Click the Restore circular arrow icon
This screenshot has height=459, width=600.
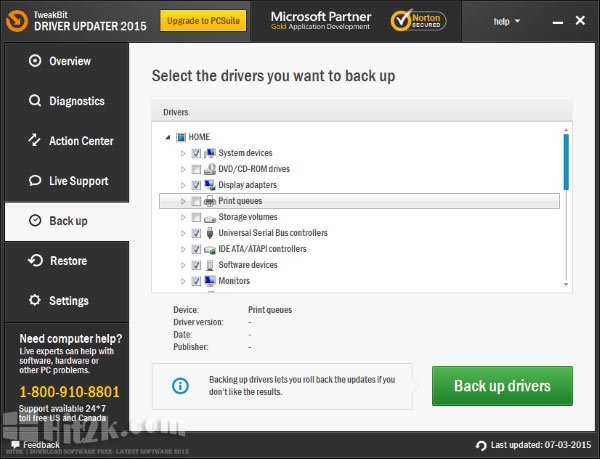(x=36, y=260)
